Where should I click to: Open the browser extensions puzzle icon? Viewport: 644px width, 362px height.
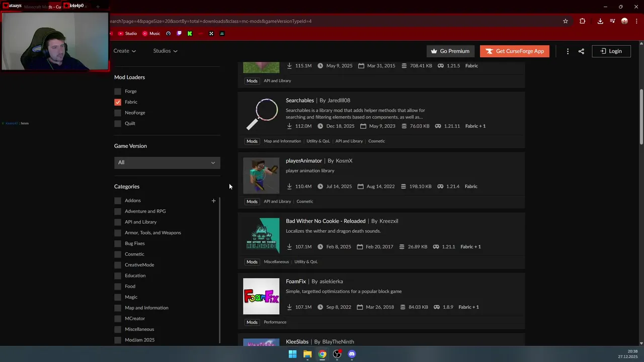pos(582,21)
